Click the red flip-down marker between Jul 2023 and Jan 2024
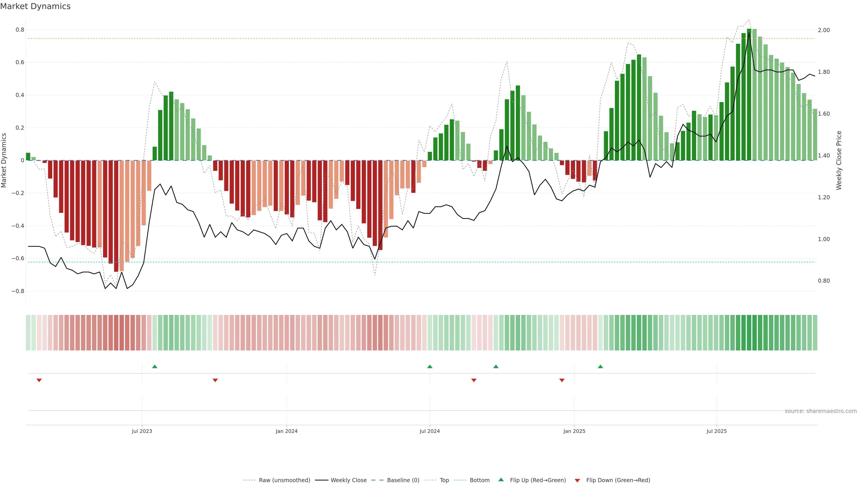The width and height of the screenshot is (868, 488). (x=215, y=380)
